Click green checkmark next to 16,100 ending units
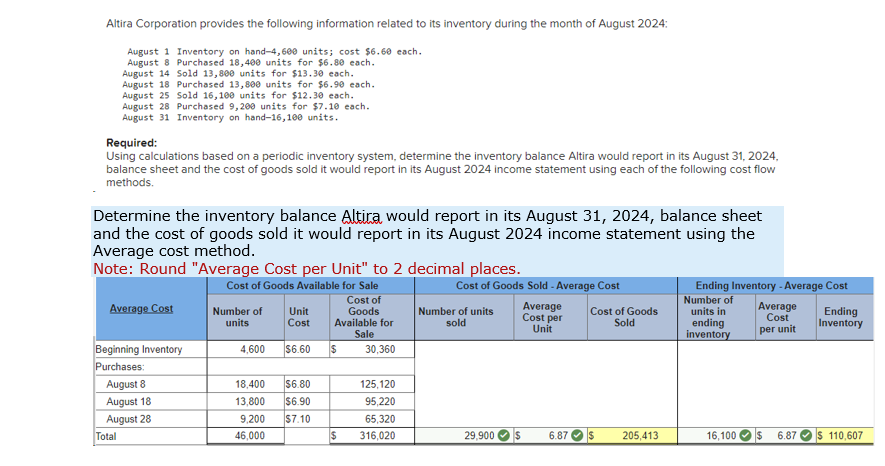This screenshot has width=885, height=466. click(745, 436)
